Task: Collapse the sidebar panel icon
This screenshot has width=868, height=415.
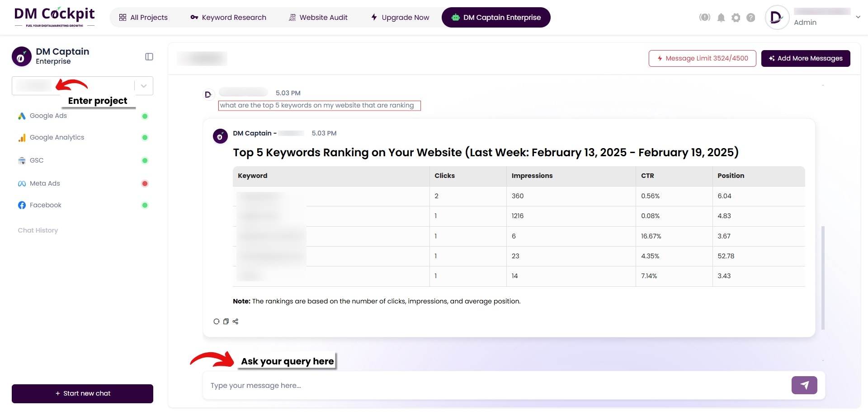Action: click(x=149, y=56)
